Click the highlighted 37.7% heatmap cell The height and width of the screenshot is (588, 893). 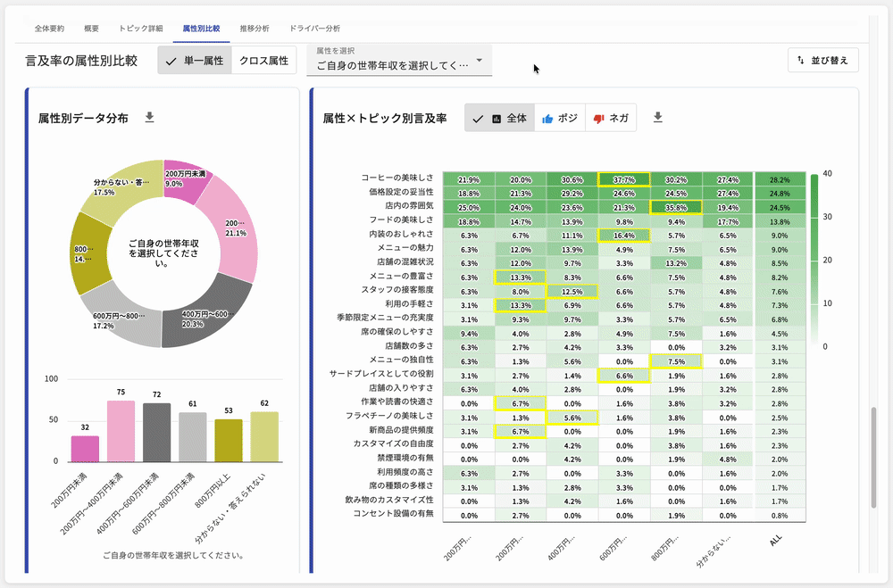[x=624, y=179]
